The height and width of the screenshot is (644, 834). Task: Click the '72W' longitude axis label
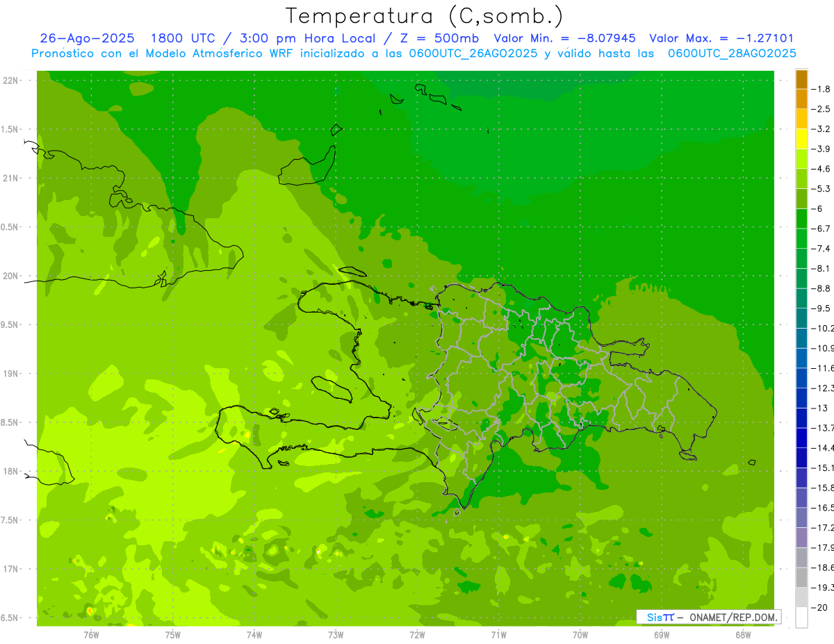tap(418, 635)
